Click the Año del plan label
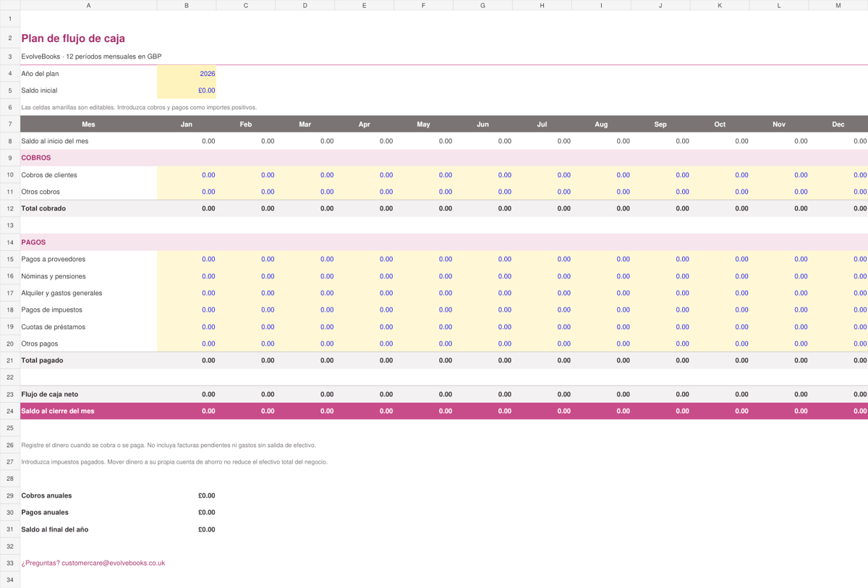 point(41,74)
